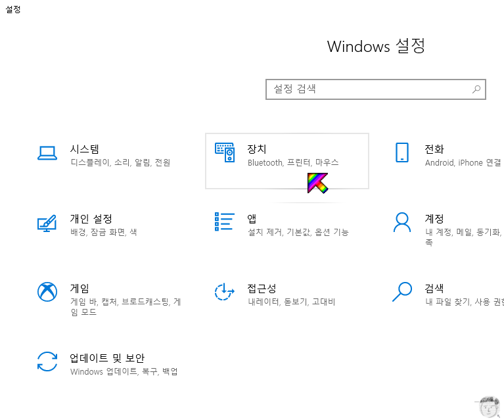Open 계정 settings title
504x420 pixels.
click(x=434, y=219)
